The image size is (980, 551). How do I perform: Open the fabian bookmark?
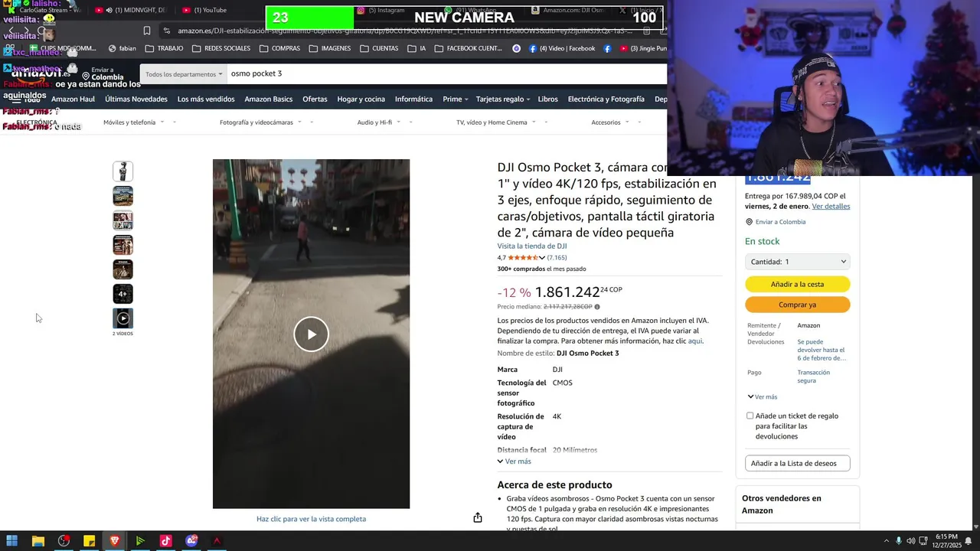(122, 48)
